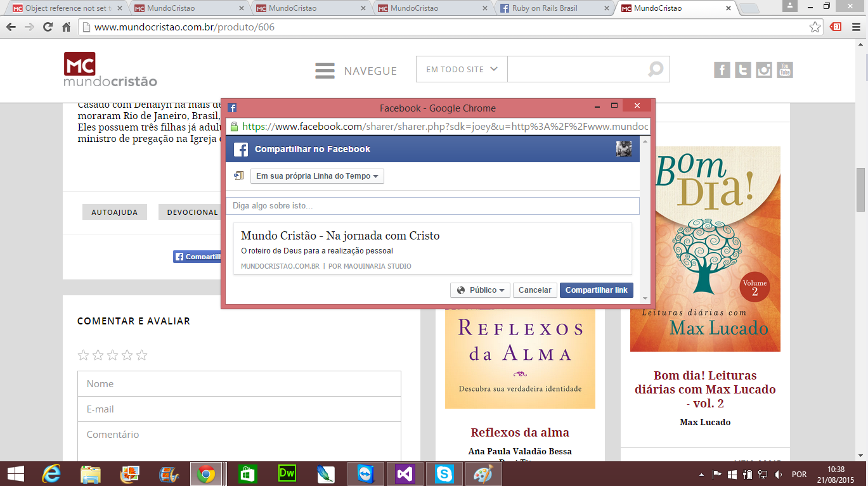Viewport: 868px width, 486px height.
Task: Bookmark this page with the star icon
Action: pyautogui.click(x=815, y=27)
